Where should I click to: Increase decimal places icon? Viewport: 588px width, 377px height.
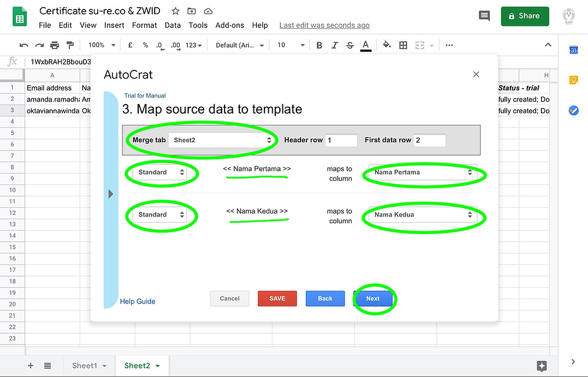tap(175, 46)
